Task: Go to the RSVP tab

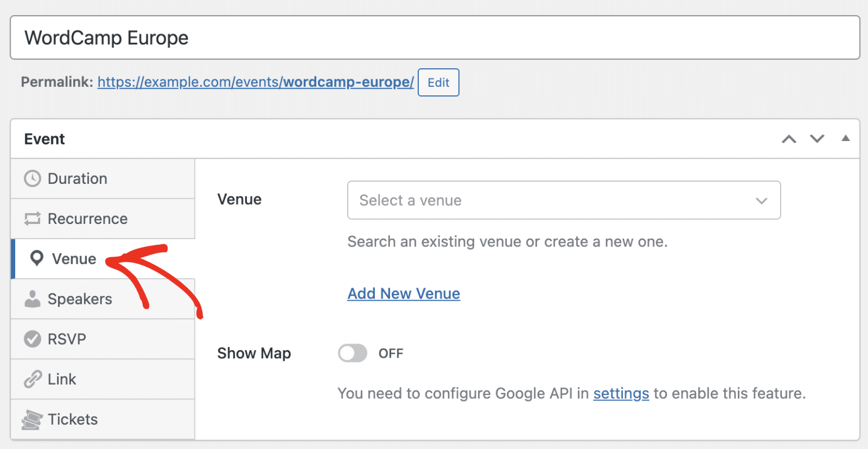Action: [103, 339]
